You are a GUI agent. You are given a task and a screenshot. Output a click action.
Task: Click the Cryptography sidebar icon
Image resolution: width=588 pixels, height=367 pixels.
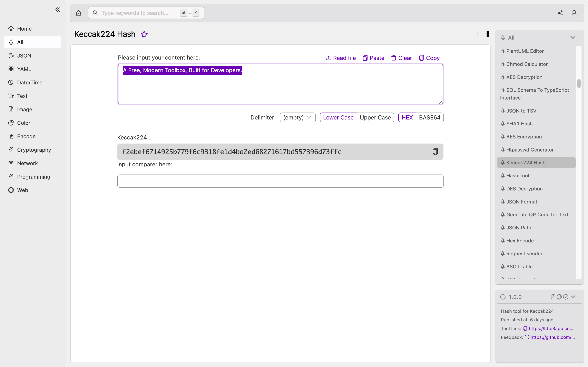(x=11, y=150)
